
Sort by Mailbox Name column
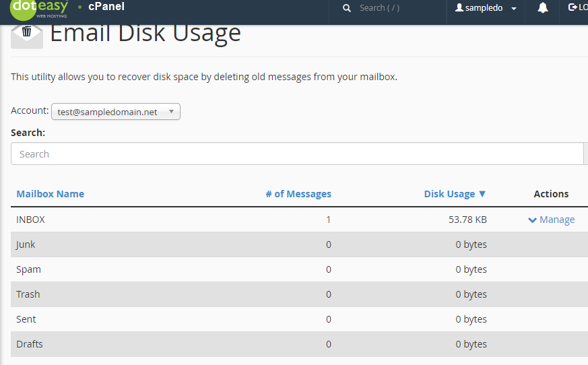click(x=51, y=194)
